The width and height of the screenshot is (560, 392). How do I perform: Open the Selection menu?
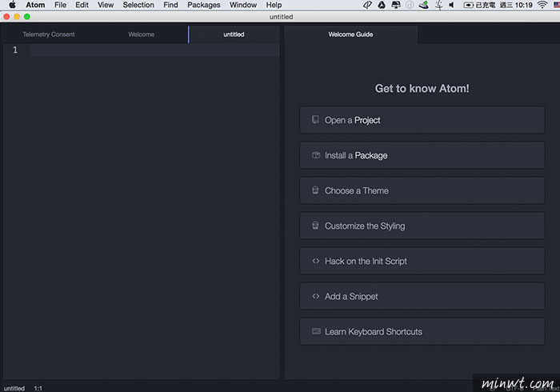[138, 5]
